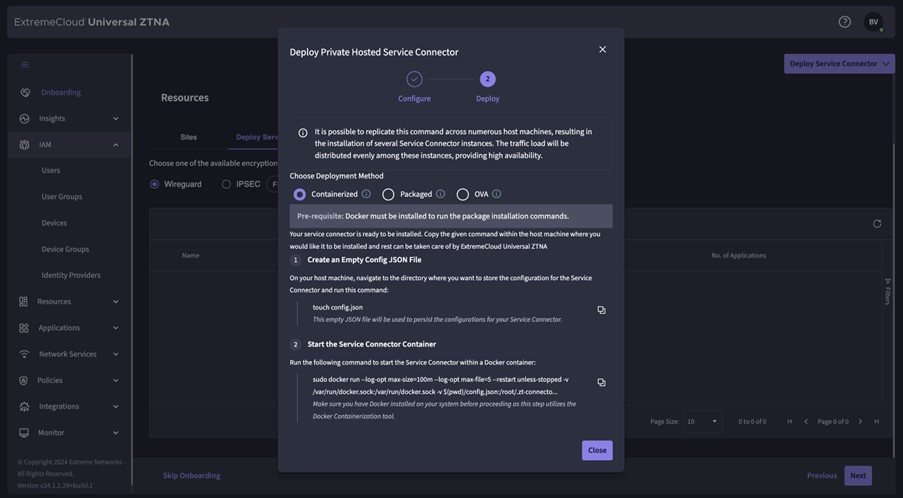Image resolution: width=903 pixels, height=498 pixels.
Task: Click the Configure step in the wizard
Action: [x=414, y=80]
